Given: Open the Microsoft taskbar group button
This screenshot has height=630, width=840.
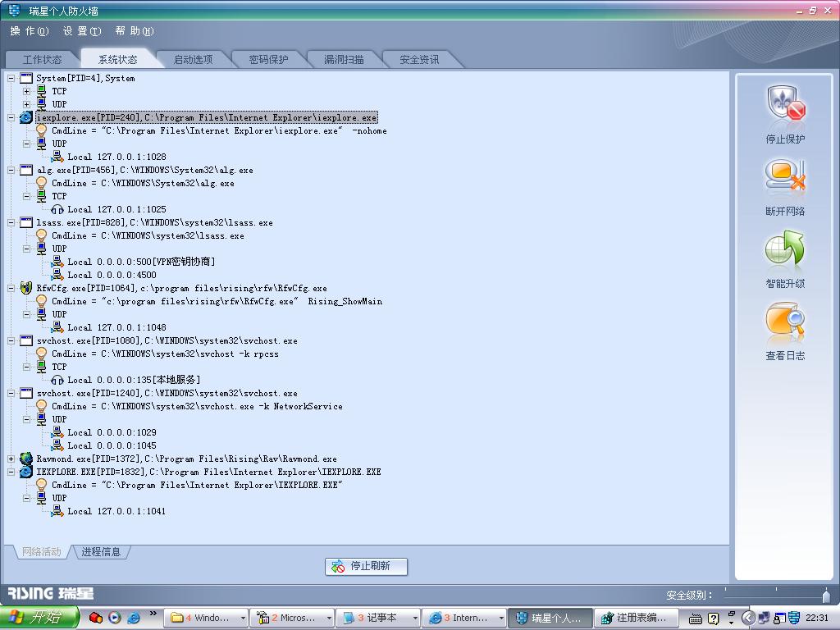Looking at the screenshot, I should tap(291, 619).
